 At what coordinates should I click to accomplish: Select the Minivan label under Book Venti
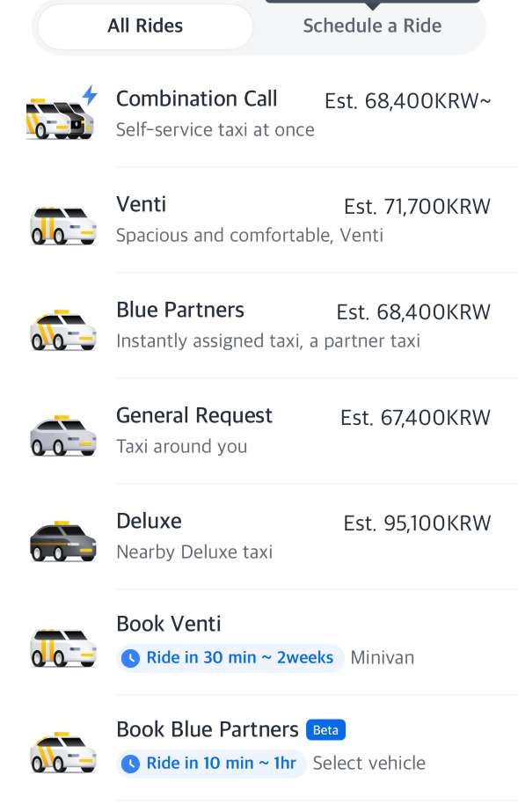coord(382,657)
